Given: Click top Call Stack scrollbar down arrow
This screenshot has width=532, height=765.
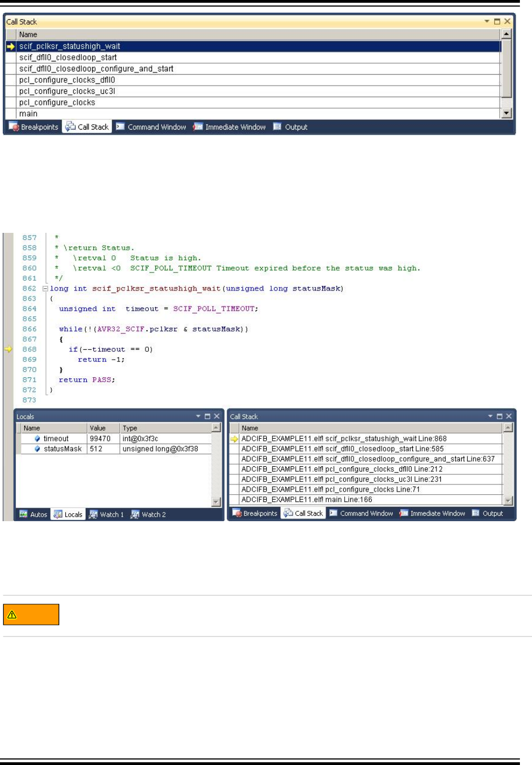Looking at the screenshot, I should tap(507, 113).
